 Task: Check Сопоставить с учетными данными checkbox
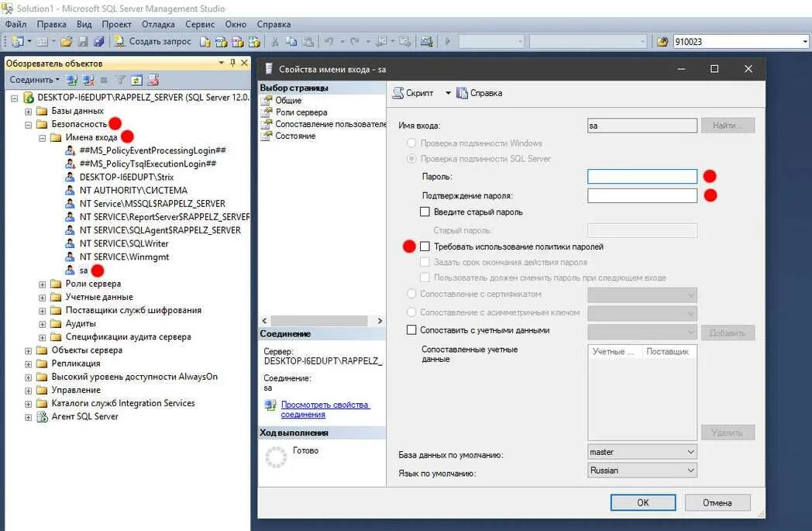click(x=411, y=330)
